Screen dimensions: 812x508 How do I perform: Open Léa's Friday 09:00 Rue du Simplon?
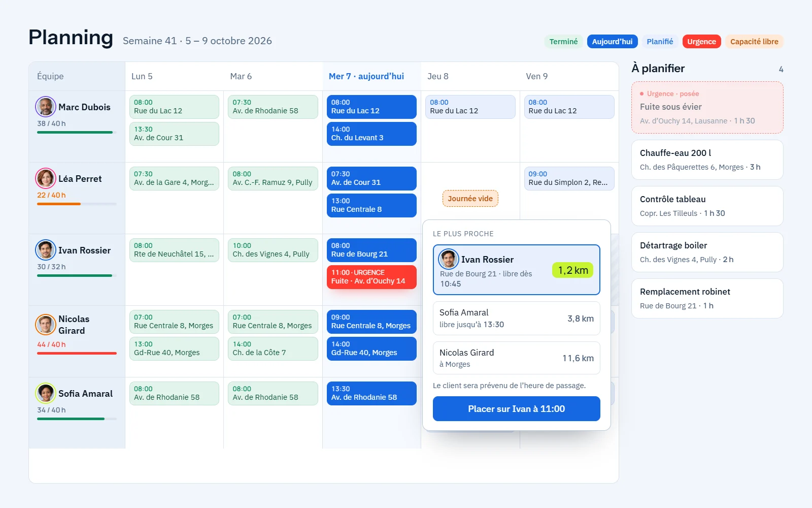click(569, 178)
